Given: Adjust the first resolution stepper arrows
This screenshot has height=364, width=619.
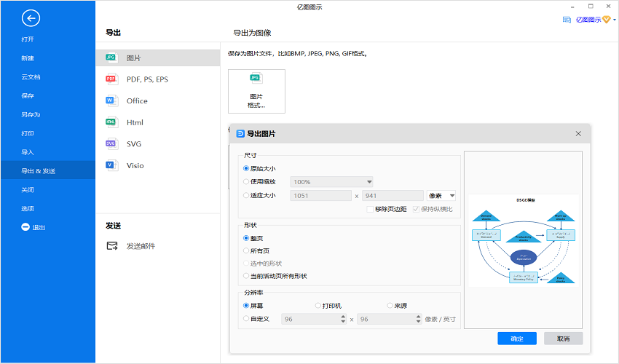Looking at the screenshot, I should click(343, 319).
